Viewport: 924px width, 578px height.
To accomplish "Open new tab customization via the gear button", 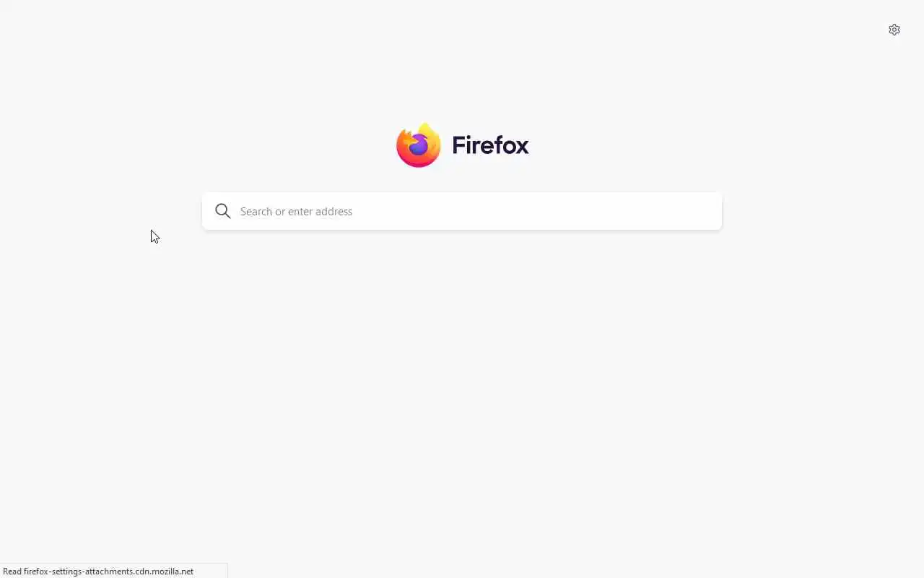I will click(894, 30).
